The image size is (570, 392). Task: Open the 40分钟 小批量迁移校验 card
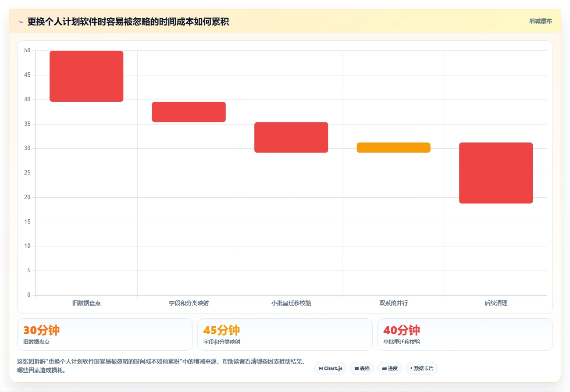coord(465,335)
